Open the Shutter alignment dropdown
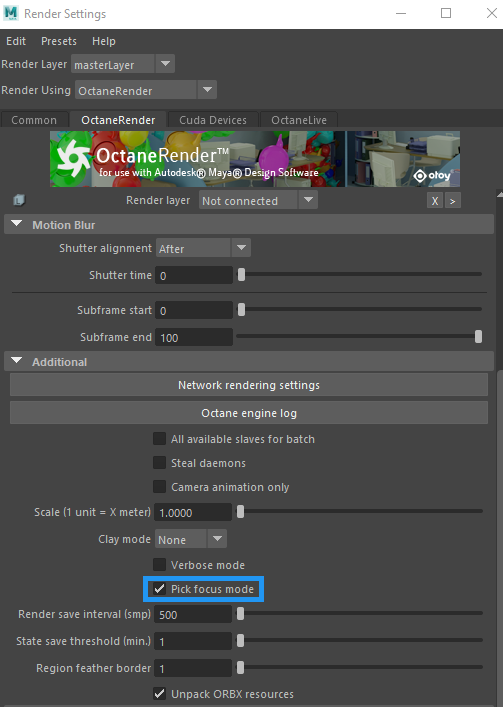This screenshot has height=707, width=503. point(203,248)
